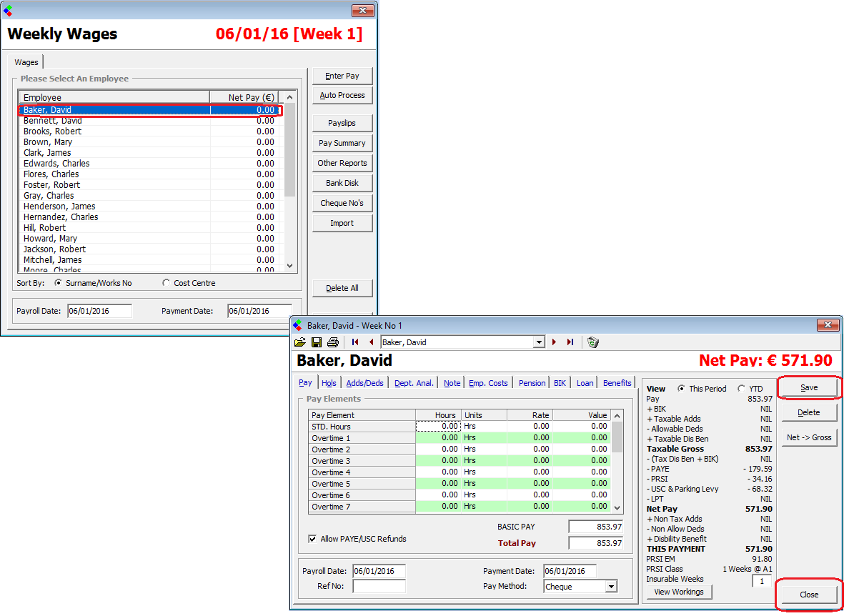The width and height of the screenshot is (849, 616).
Task: Click the recycle bin delete icon
Action: [x=592, y=343]
